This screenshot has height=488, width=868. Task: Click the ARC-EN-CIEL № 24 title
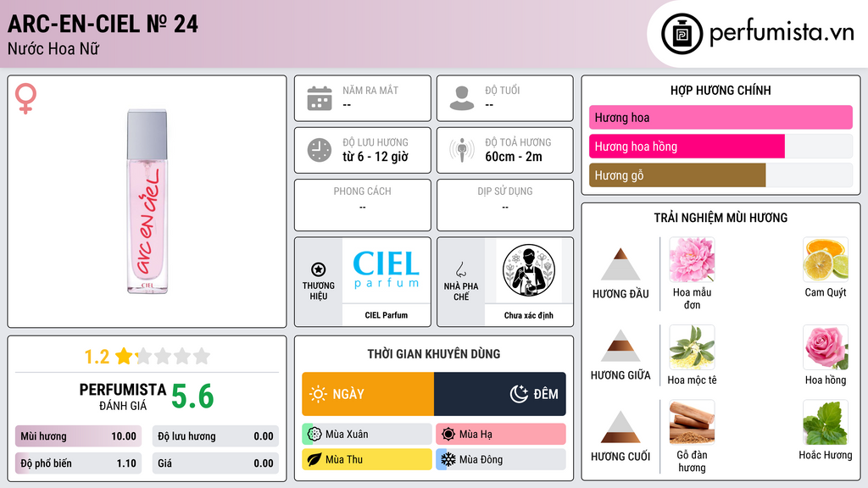pyautogui.click(x=103, y=24)
